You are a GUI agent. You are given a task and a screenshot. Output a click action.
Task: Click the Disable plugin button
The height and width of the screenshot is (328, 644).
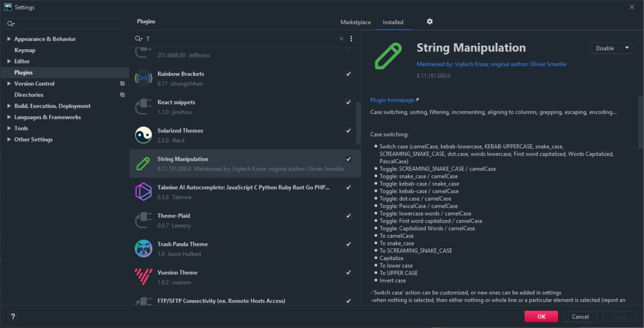click(605, 48)
